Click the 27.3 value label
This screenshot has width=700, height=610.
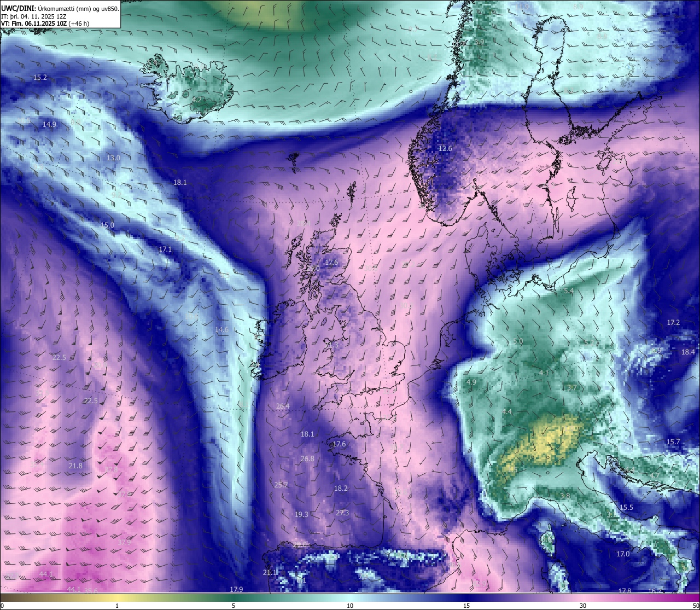pyautogui.click(x=342, y=513)
